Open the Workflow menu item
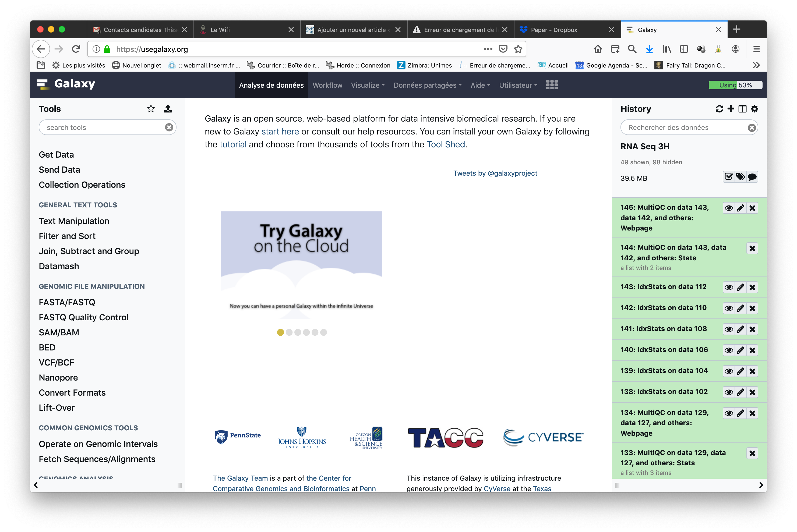 coord(327,85)
